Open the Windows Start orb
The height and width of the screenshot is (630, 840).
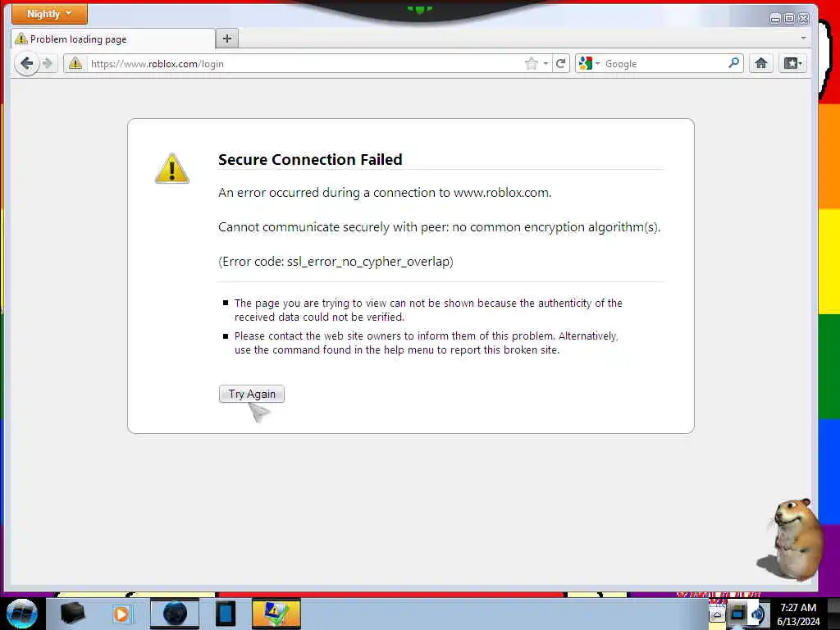tap(21, 614)
